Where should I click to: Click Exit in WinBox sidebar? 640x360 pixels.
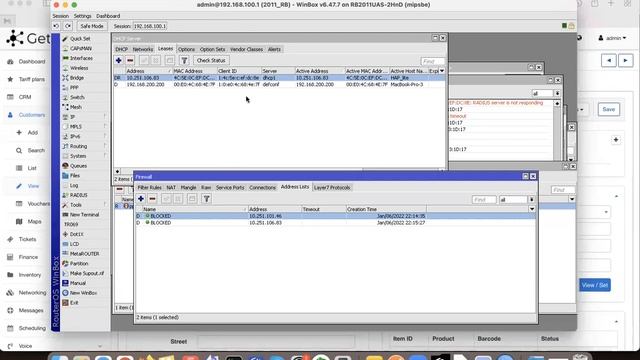pyautogui.click(x=74, y=303)
